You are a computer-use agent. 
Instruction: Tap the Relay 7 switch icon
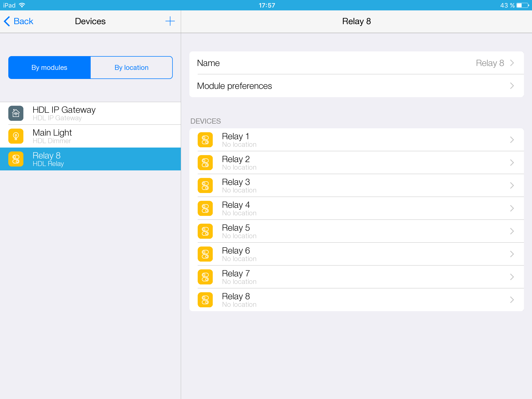coord(205,277)
